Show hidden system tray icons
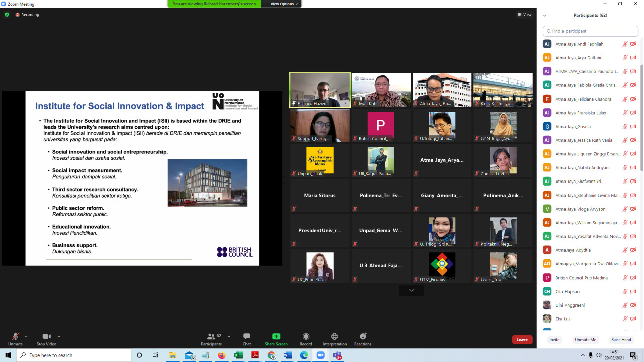644x362 pixels. (583, 355)
